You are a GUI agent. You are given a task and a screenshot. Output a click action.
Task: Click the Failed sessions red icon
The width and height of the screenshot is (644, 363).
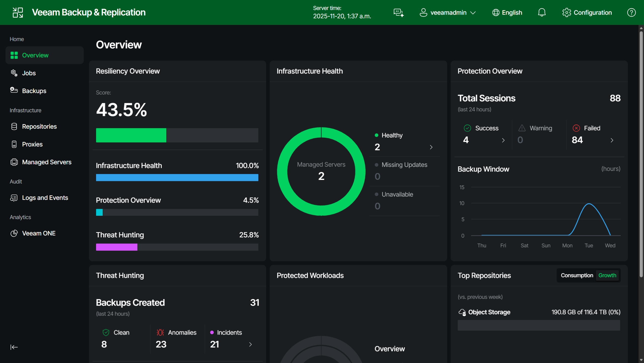(576, 128)
